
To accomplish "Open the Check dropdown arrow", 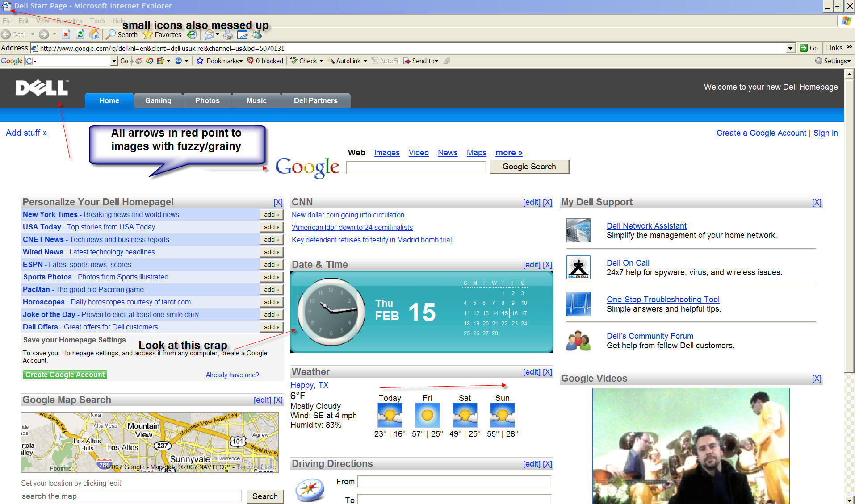I will pyautogui.click(x=321, y=61).
